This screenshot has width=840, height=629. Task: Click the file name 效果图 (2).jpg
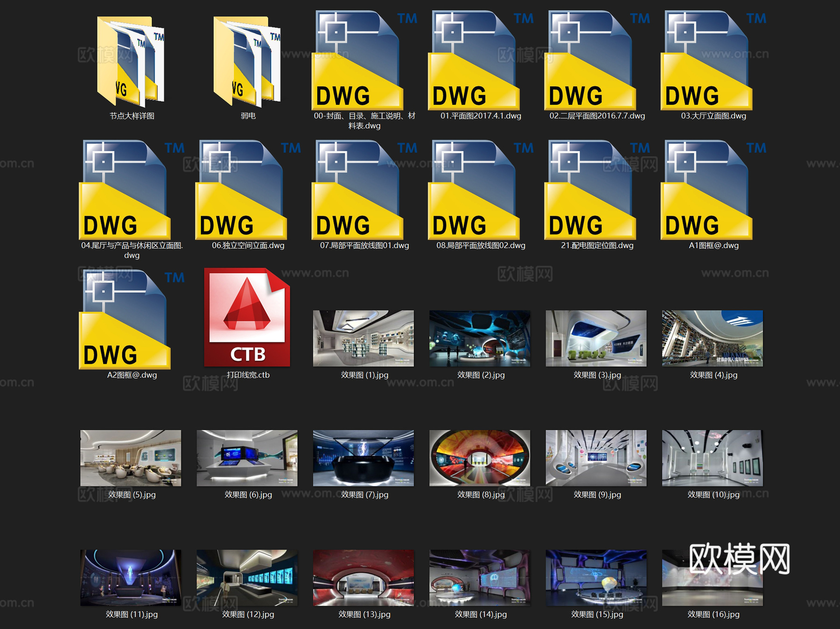[x=481, y=375]
